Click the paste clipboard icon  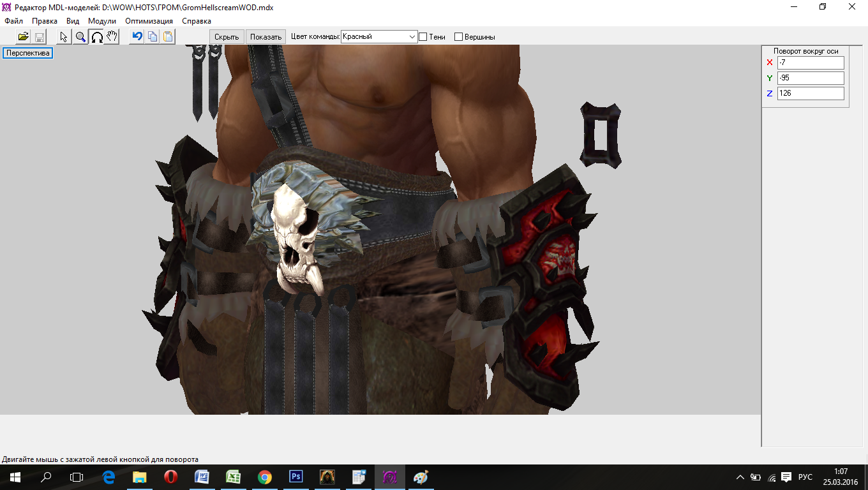coord(168,36)
